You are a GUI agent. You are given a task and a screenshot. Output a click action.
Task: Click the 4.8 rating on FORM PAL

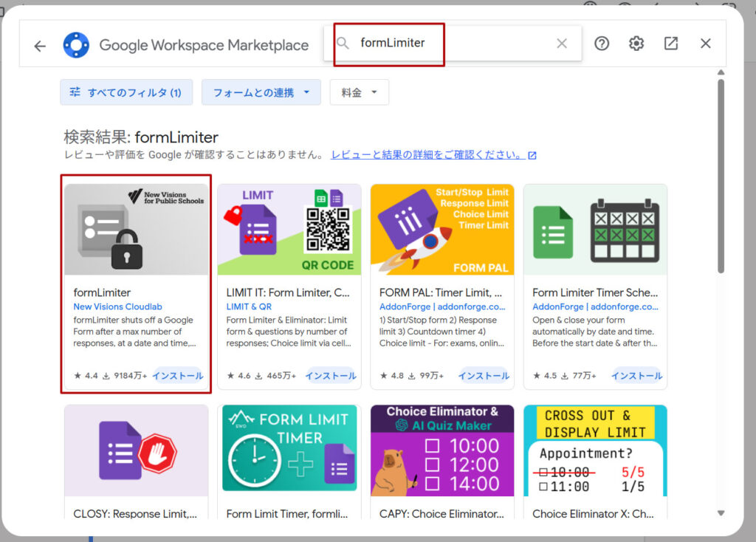(x=392, y=376)
